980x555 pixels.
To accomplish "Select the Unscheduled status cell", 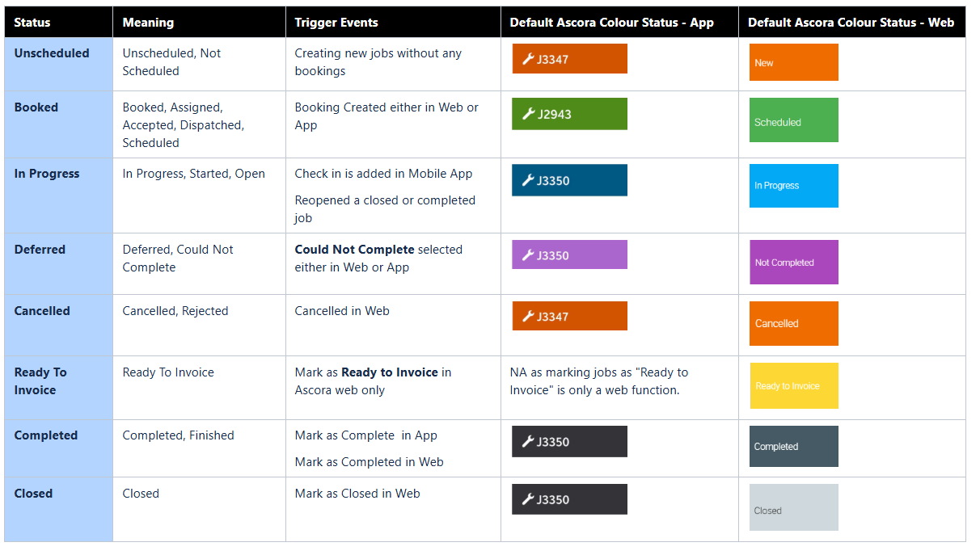I will pos(52,53).
